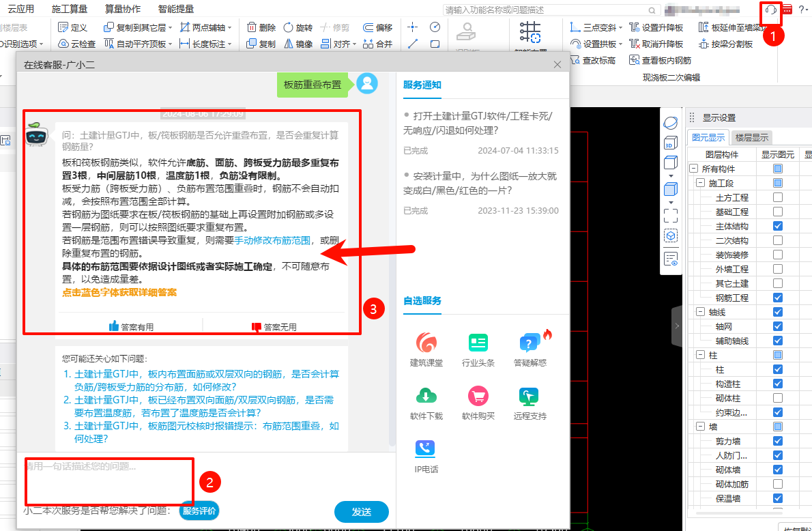812x531 pixels.
Task: Collapse the 墙 tree node
Action: 700,427
